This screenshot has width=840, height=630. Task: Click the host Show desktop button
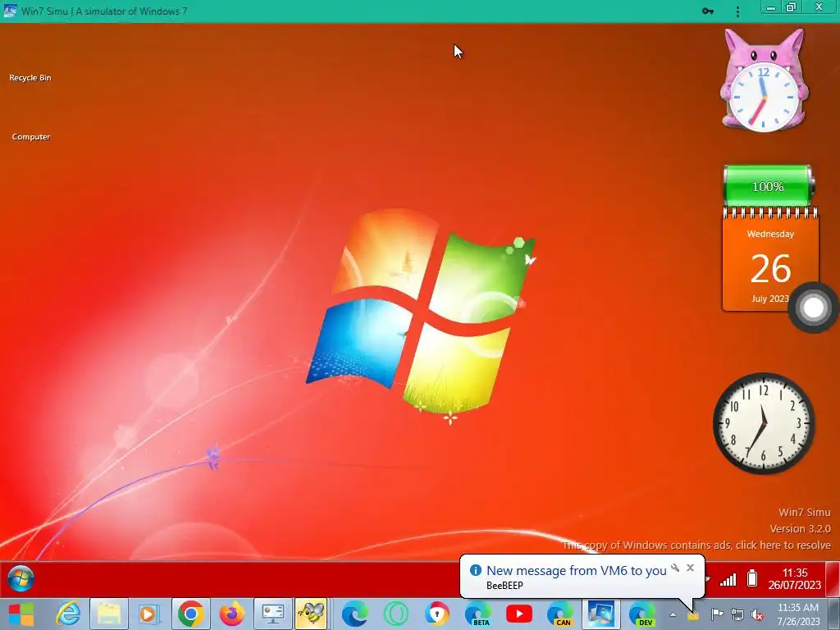833,614
